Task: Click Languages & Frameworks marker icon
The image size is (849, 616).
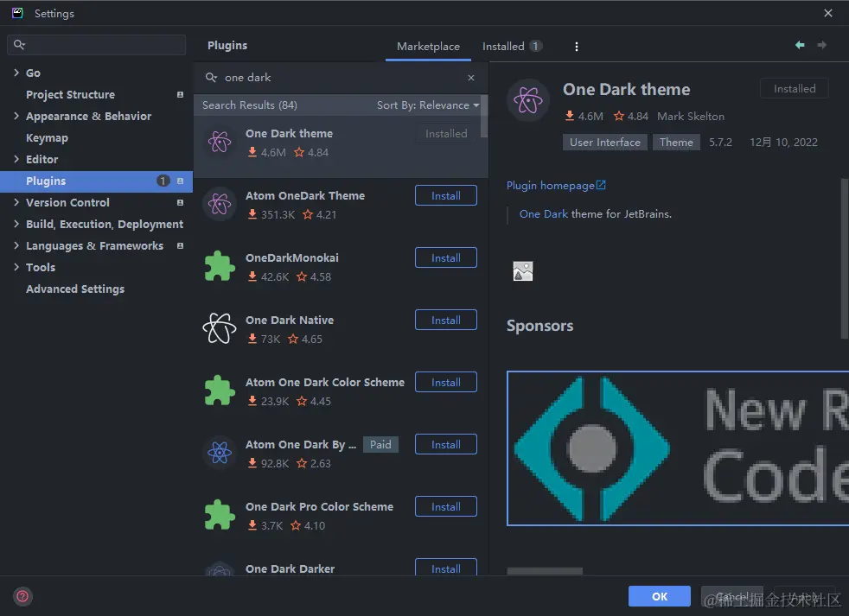Action: click(x=181, y=246)
